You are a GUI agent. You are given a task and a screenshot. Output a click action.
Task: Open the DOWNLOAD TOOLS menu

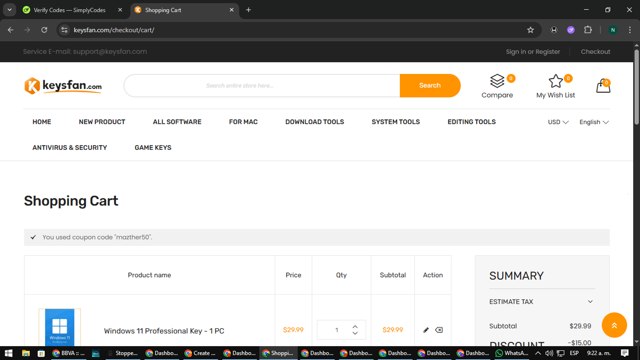[x=315, y=122]
